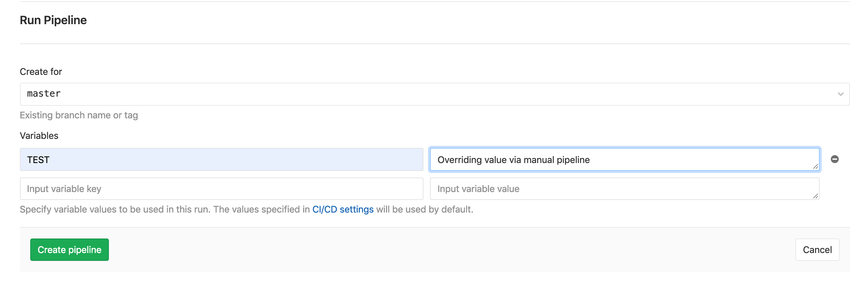
Task: Click the minus icon next to variable value
Action: [x=835, y=159]
